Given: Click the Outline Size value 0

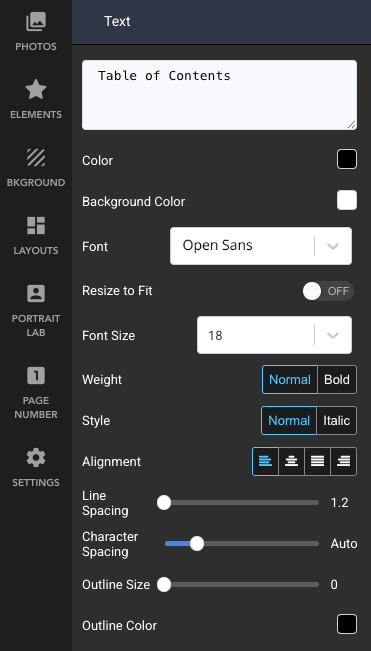Looking at the screenshot, I should coord(334,585).
